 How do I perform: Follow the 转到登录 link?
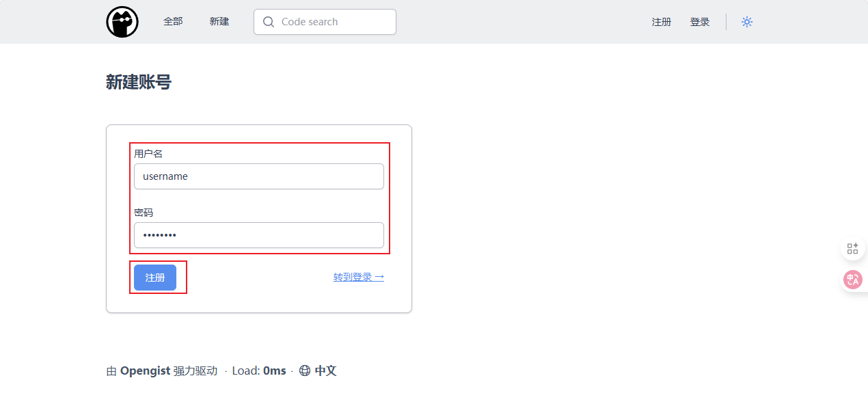[x=359, y=278]
